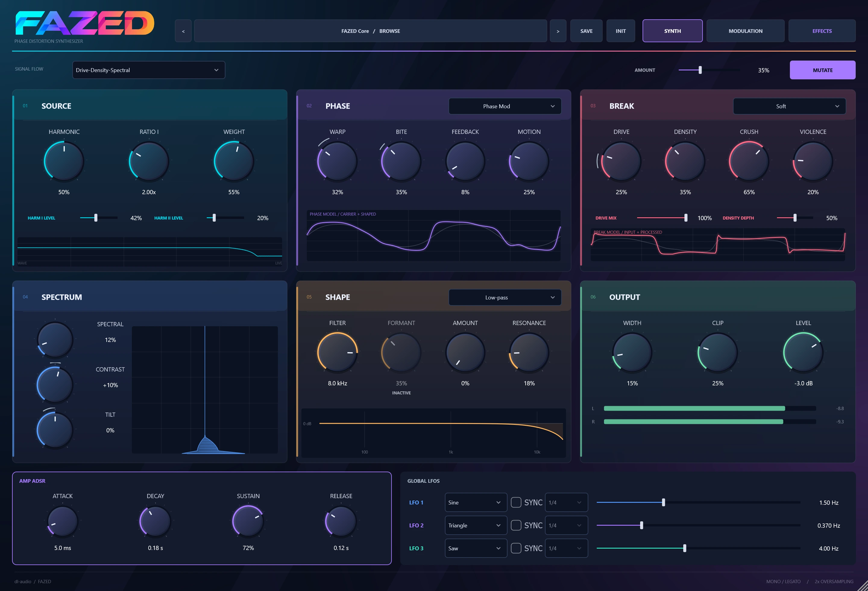Screen dimensions: 868x591
Task: Click the SUSTAIN knob
Action: pos(248,521)
